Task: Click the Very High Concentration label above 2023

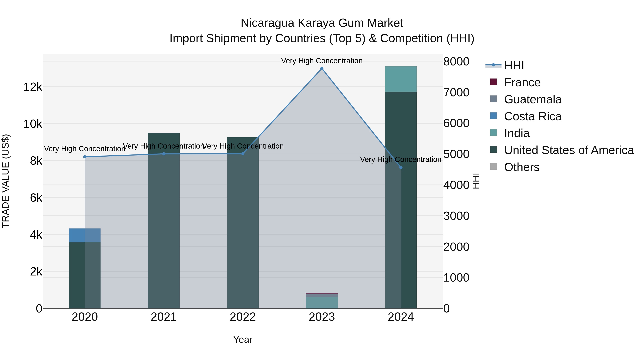Action: 322,61
